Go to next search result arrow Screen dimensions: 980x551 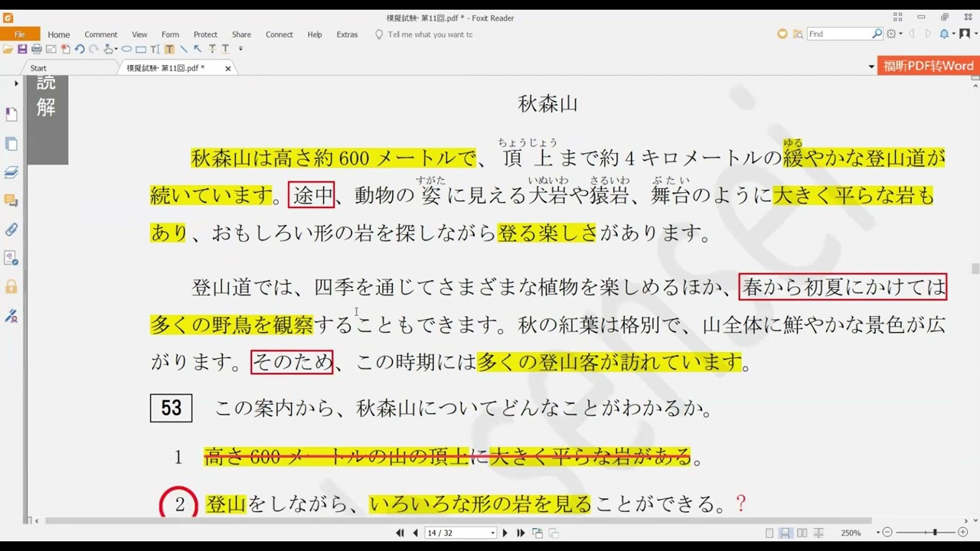[928, 34]
